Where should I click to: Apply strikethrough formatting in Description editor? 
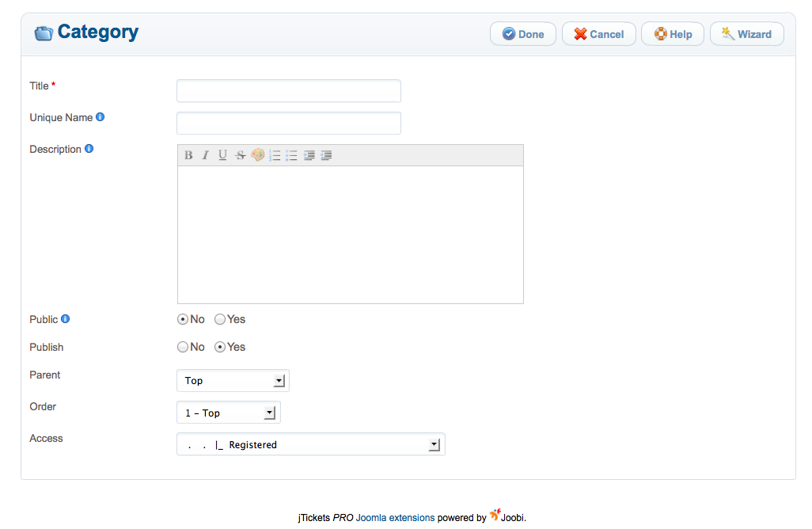tap(240, 155)
